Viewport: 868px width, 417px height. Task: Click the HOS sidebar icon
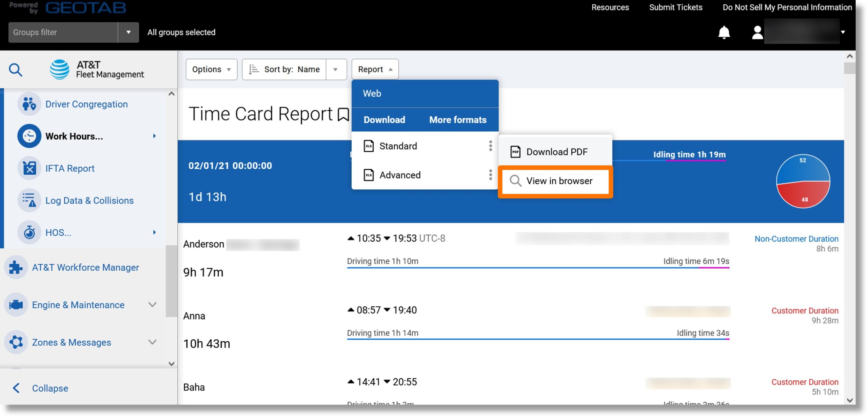28,232
